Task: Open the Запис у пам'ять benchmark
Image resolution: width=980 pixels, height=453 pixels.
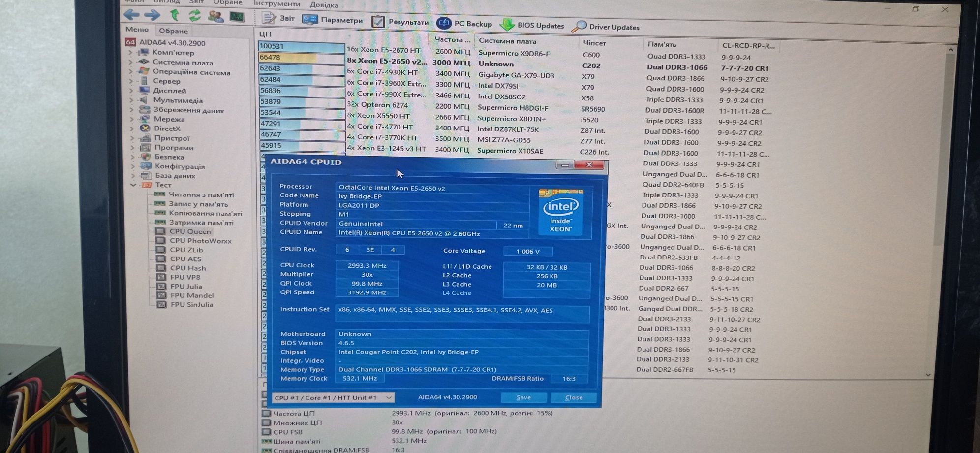Action: click(199, 204)
